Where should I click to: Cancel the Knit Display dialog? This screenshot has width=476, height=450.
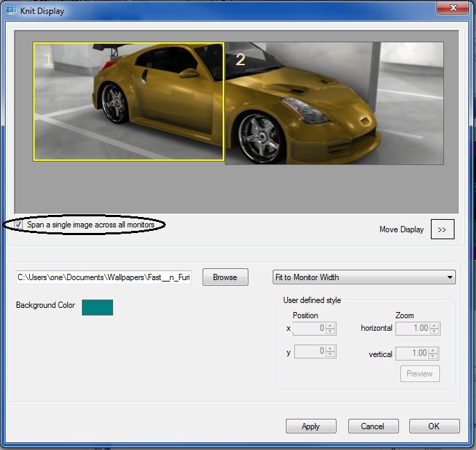(x=373, y=426)
